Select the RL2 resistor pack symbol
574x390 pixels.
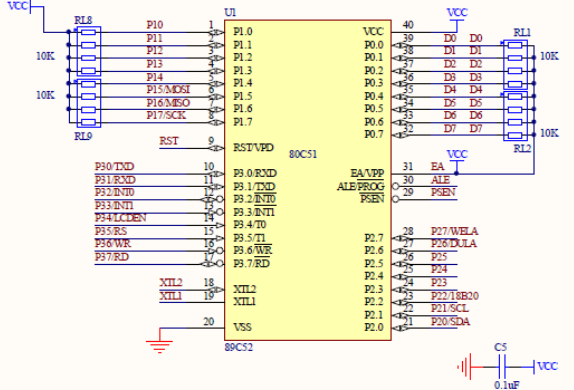click(x=515, y=116)
